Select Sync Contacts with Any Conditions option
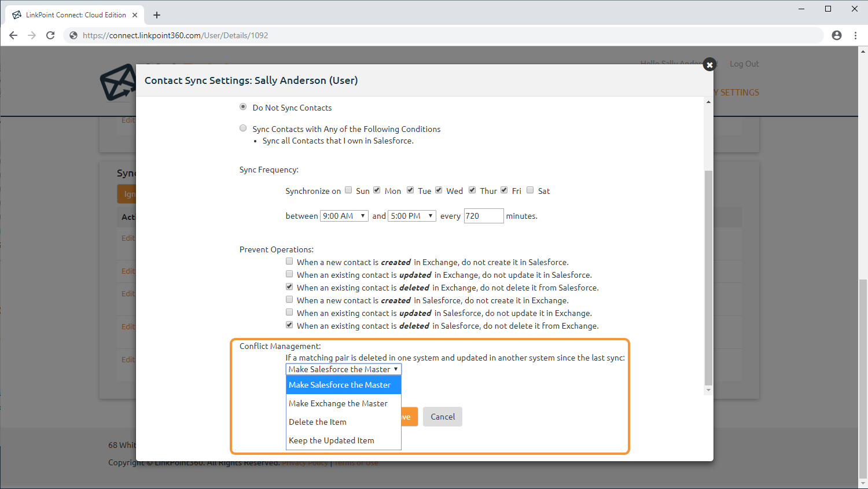The width and height of the screenshot is (868, 489). click(243, 128)
